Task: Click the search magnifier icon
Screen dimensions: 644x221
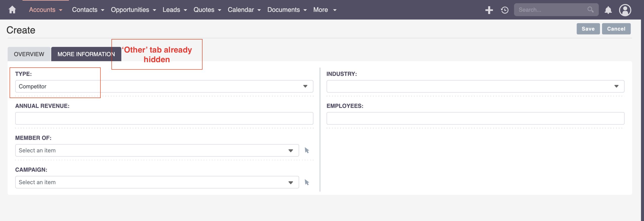Action: tap(590, 10)
